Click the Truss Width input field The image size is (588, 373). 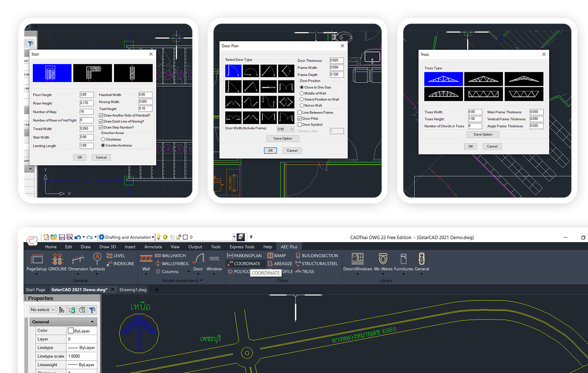(x=475, y=112)
